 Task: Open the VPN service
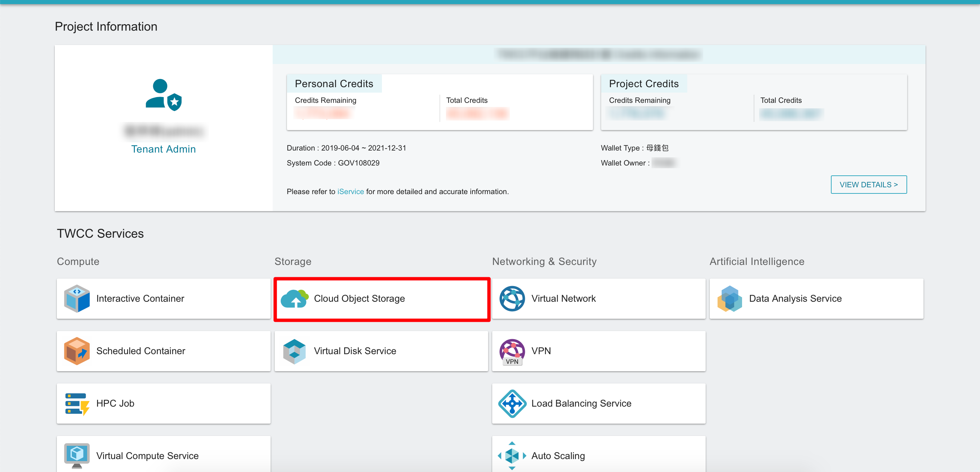[599, 351]
